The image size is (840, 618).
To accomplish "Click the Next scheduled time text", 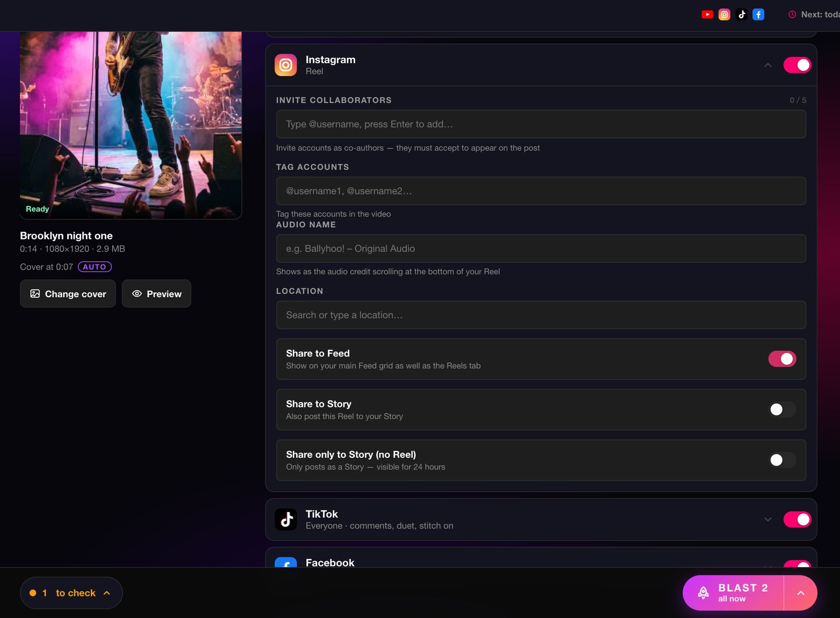I will [820, 15].
